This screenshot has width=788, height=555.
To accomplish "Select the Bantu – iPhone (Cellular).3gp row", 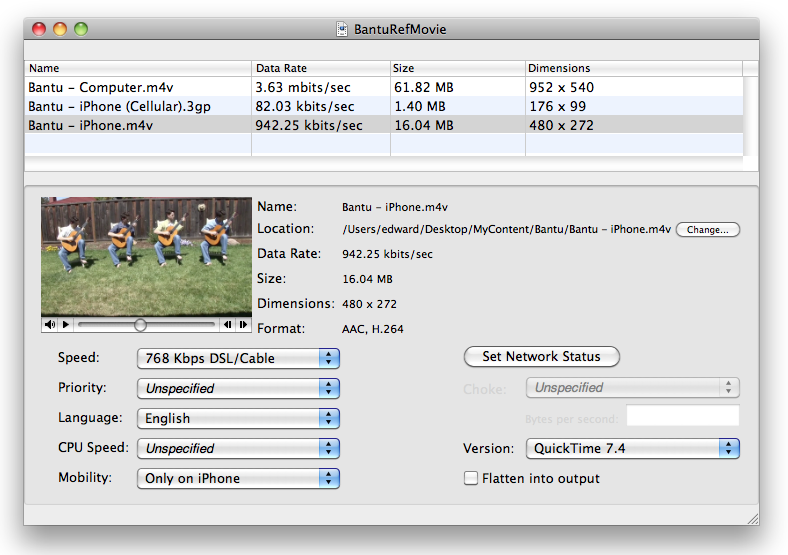I will [138, 106].
